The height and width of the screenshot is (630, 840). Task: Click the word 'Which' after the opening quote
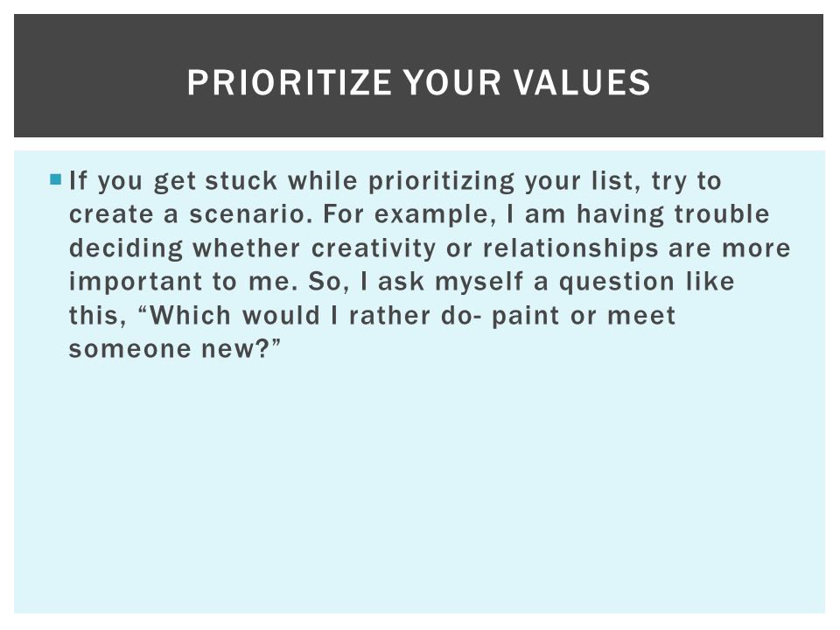pos(190,315)
